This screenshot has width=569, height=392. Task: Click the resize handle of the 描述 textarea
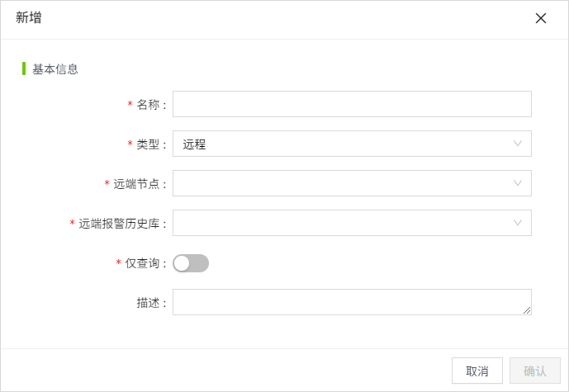(526, 310)
